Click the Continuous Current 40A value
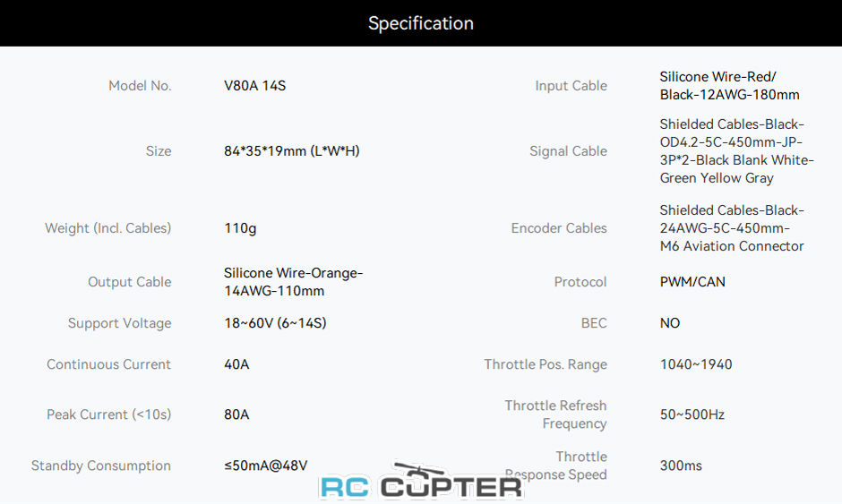Image resolution: width=842 pixels, height=504 pixels. [236, 364]
